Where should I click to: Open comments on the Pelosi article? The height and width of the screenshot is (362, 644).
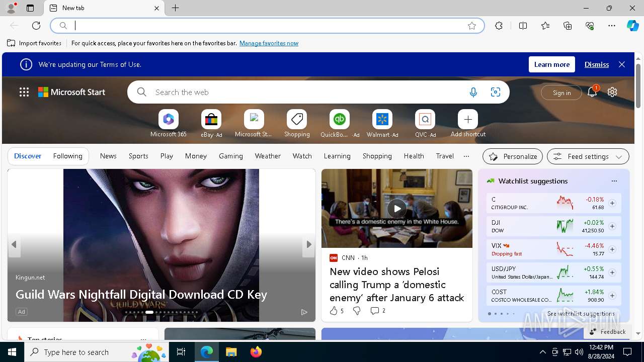pos(378,311)
